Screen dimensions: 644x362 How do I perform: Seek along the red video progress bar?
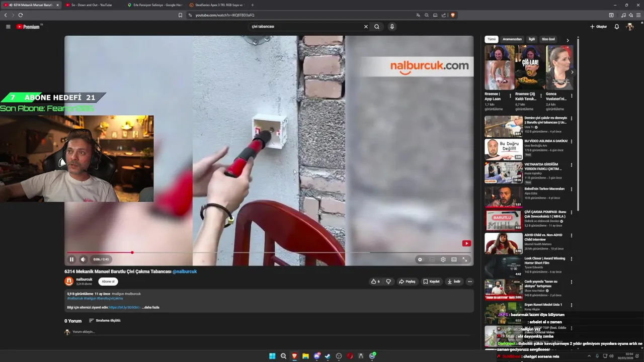(269, 252)
